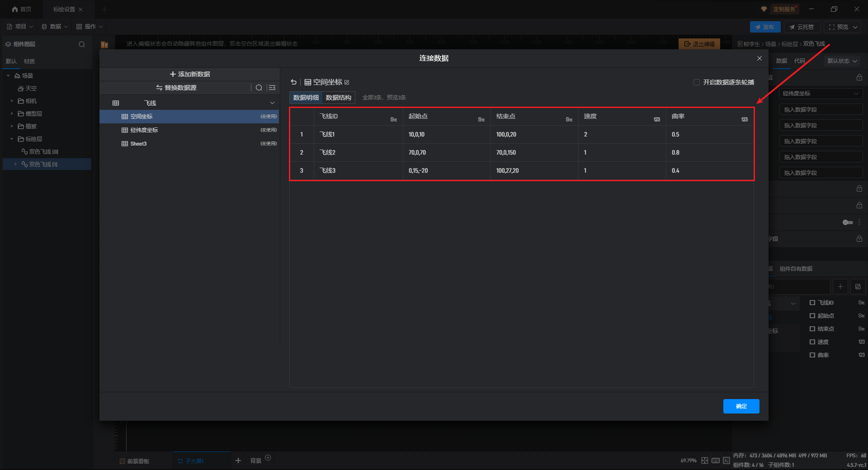Image resolution: width=868 pixels, height=470 pixels.
Task: Click 替换数据源 button
Action: click(x=176, y=88)
